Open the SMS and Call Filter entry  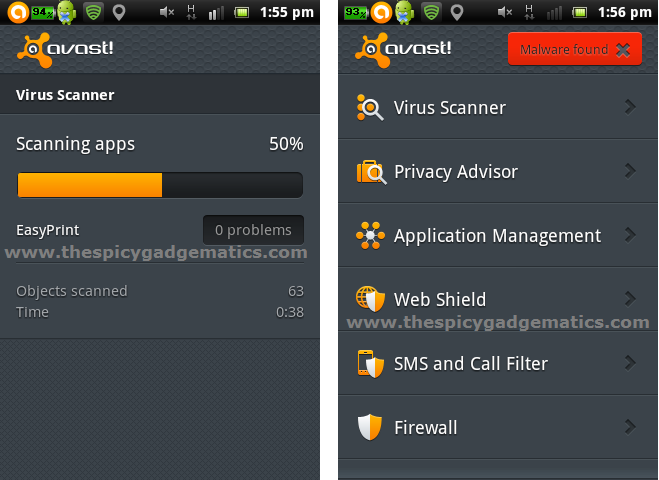click(x=498, y=363)
